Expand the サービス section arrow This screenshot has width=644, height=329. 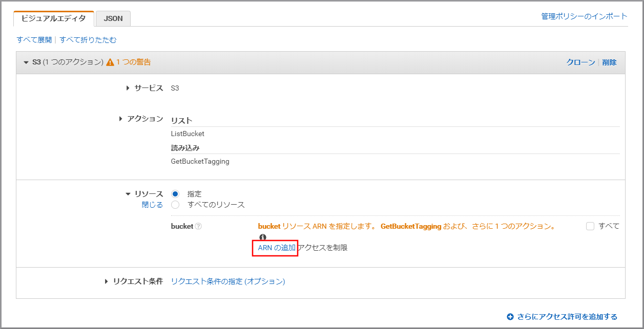(128, 88)
